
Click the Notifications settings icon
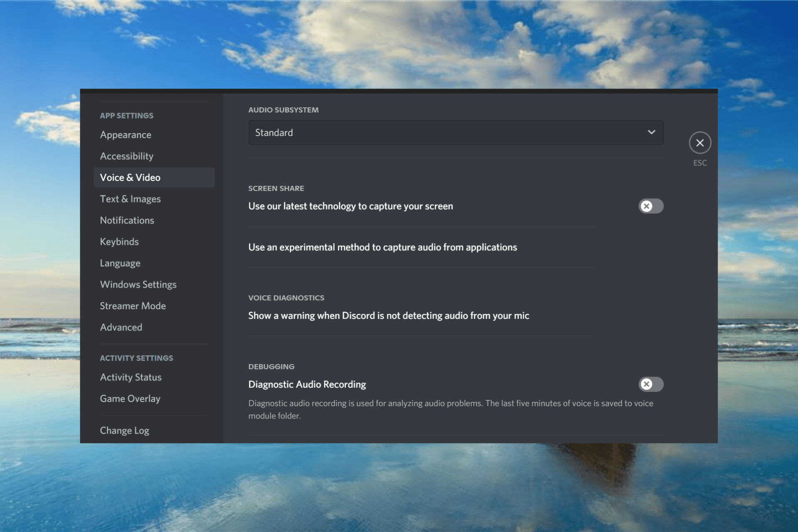(127, 220)
